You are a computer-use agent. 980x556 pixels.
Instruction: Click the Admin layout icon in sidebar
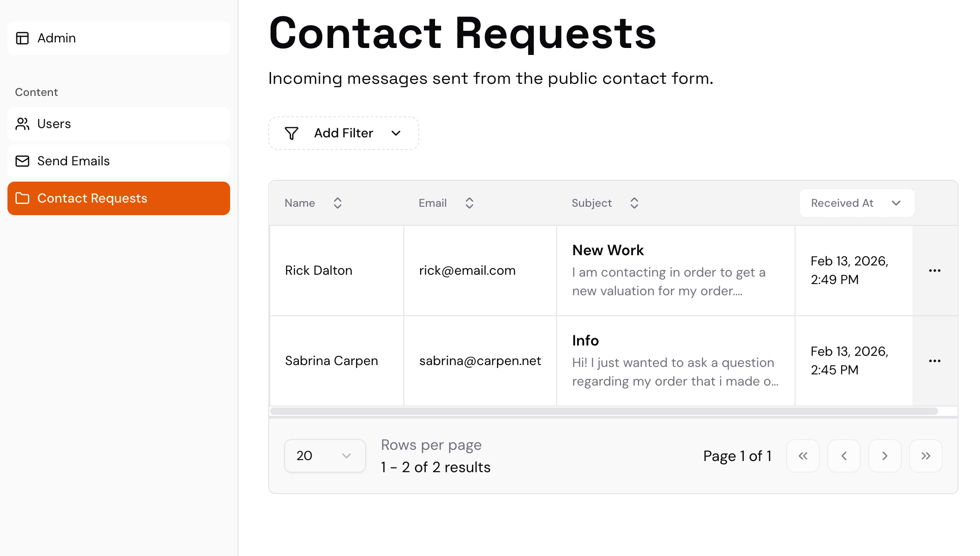coord(22,38)
